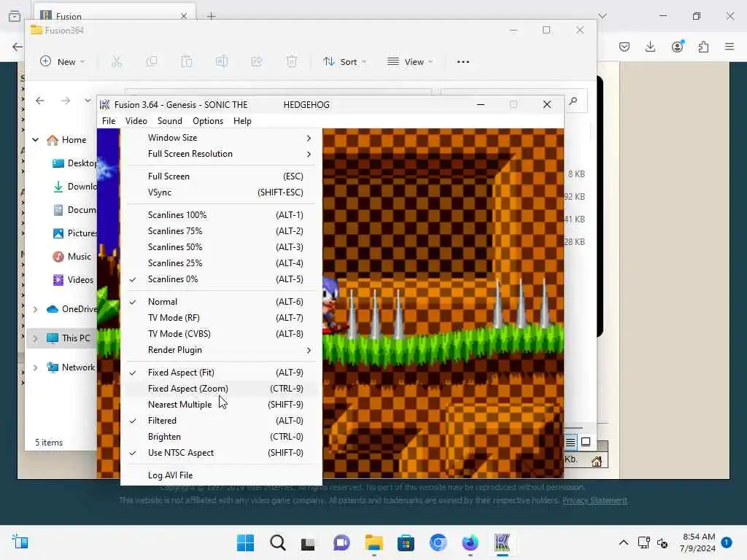Viewport: 747px width, 560px height.
Task: Select Log AVI File
Action: pyautogui.click(x=222, y=475)
